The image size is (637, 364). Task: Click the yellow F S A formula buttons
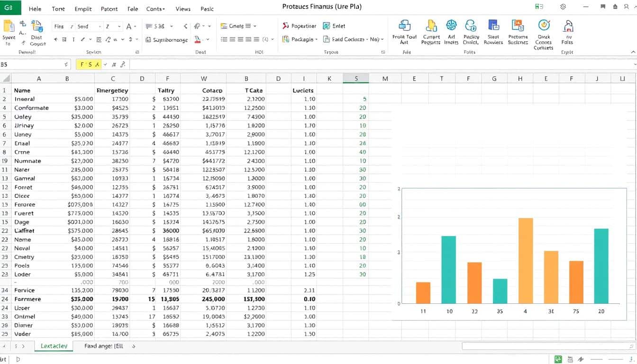pos(90,64)
